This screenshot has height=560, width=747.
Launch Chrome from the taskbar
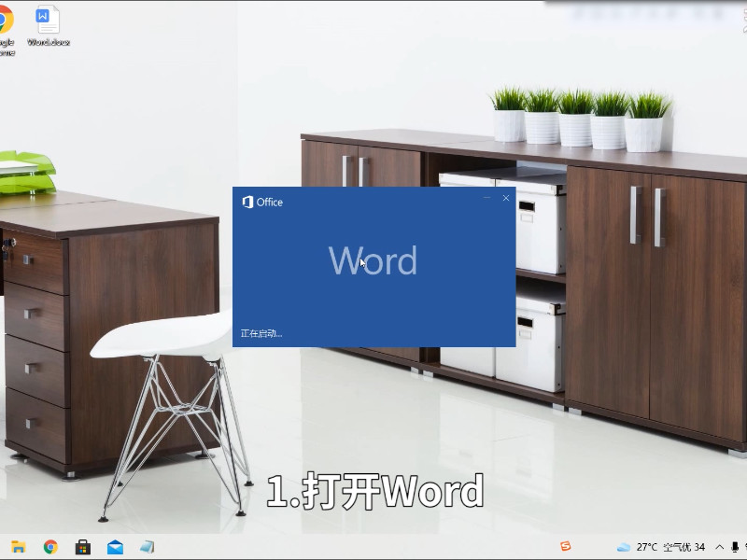[x=50, y=547]
